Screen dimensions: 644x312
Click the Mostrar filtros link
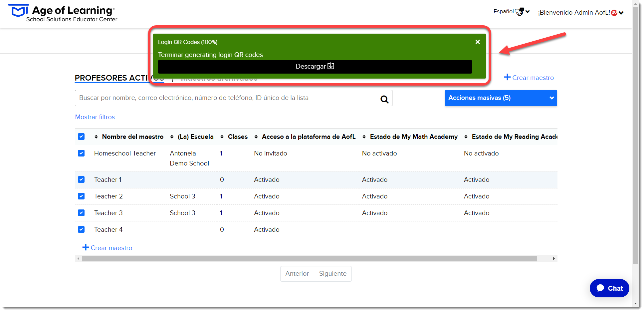click(x=95, y=117)
